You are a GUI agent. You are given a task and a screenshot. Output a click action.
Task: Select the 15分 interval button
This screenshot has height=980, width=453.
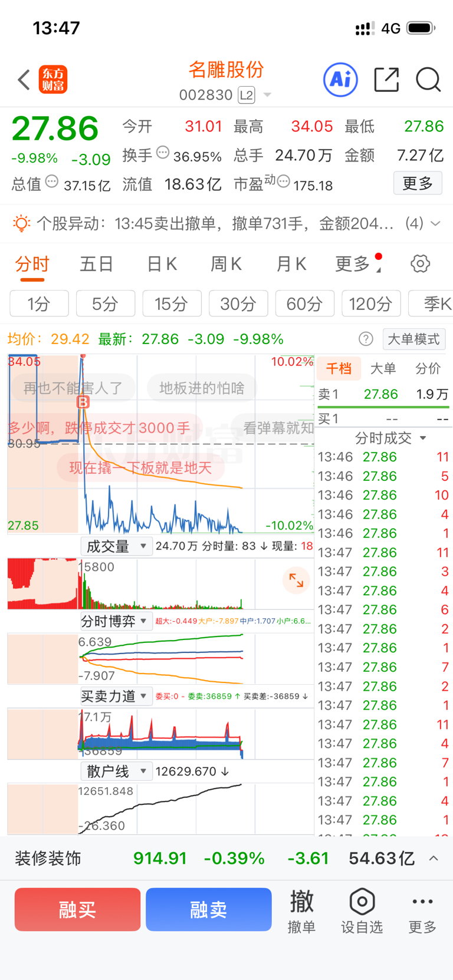click(172, 303)
